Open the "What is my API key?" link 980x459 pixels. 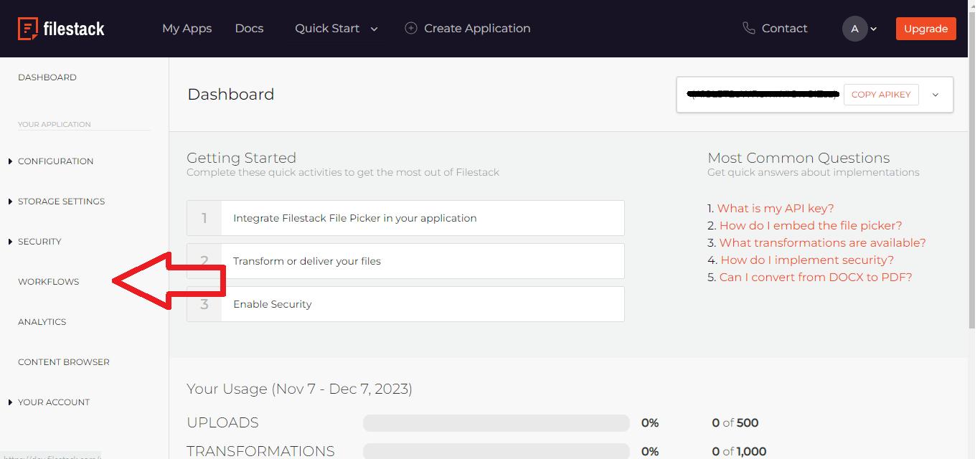775,208
